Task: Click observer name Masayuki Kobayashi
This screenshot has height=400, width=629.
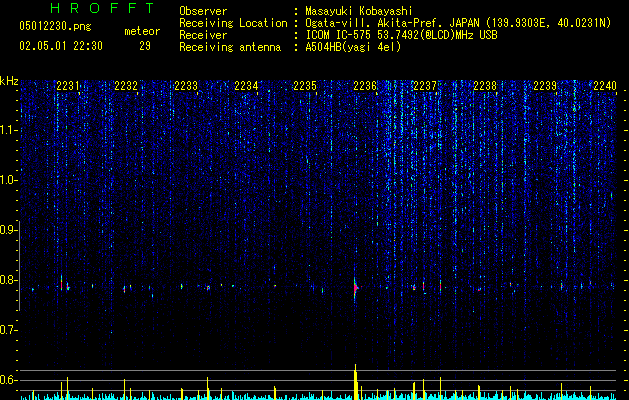Action: click(359, 11)
